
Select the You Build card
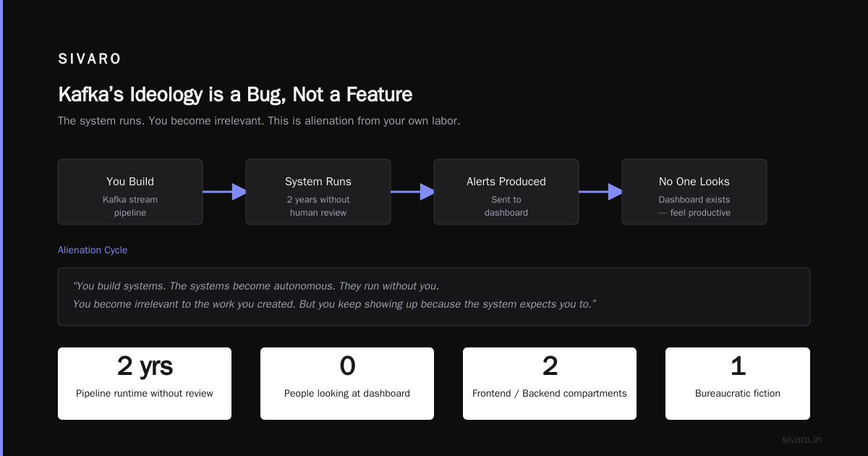[x=130, y=192]
